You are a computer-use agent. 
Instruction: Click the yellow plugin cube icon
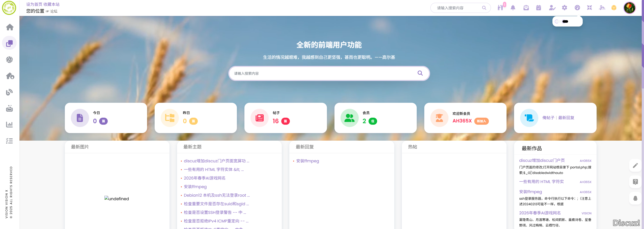pos(614,8)
